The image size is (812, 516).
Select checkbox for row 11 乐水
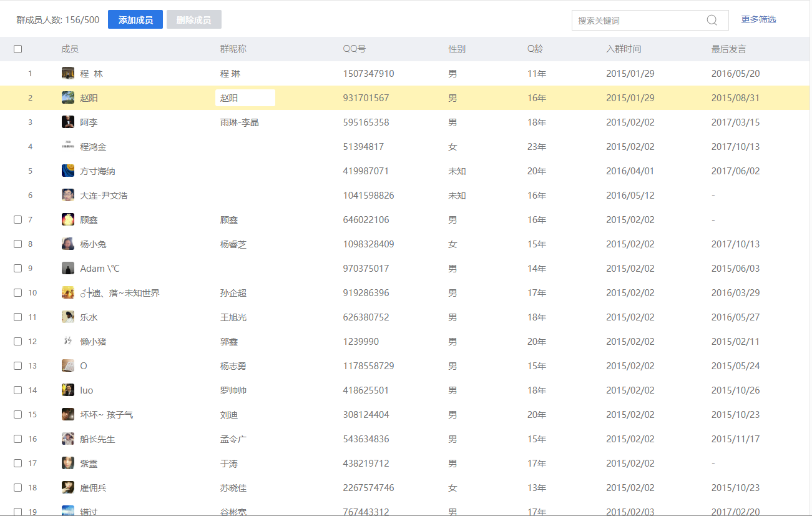17,317
